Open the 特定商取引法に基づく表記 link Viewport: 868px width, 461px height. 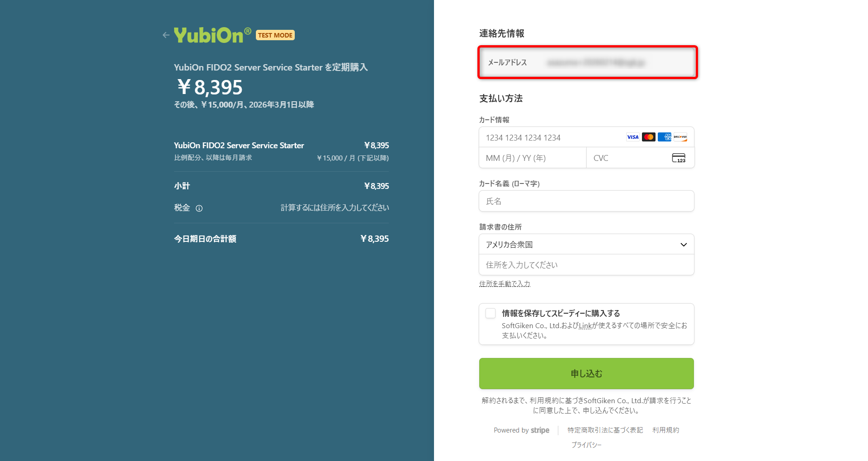tap(605, 430)
